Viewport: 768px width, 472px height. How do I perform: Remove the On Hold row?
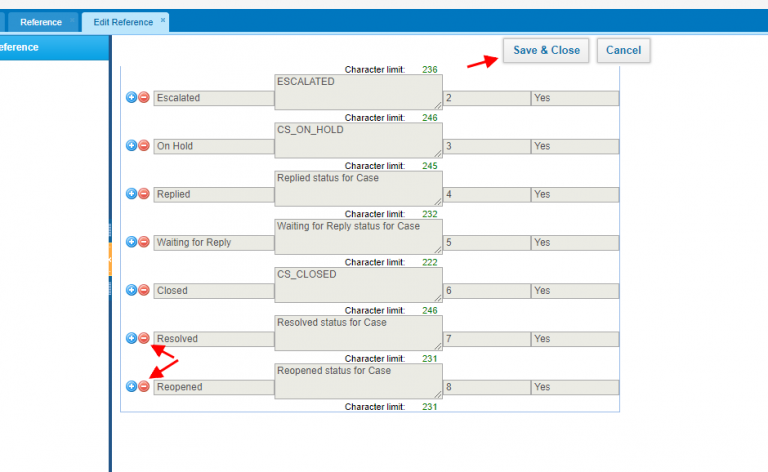pos(144,145)
